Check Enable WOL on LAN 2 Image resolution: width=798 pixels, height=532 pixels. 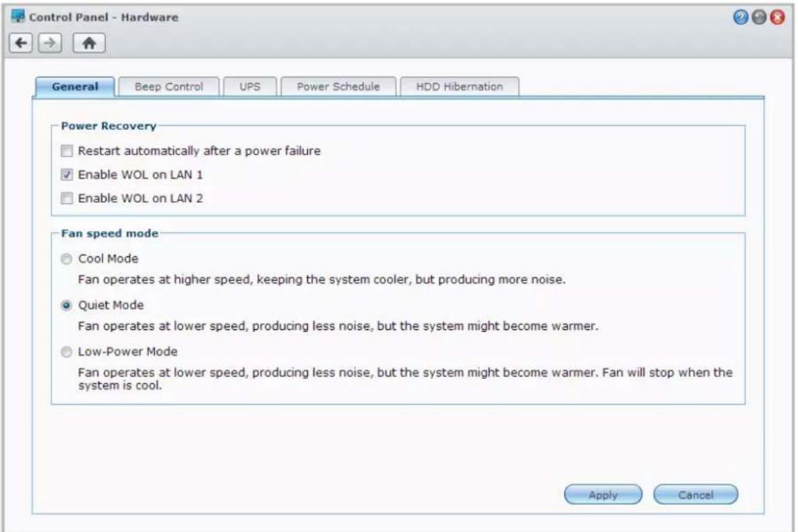coord(67,198)
